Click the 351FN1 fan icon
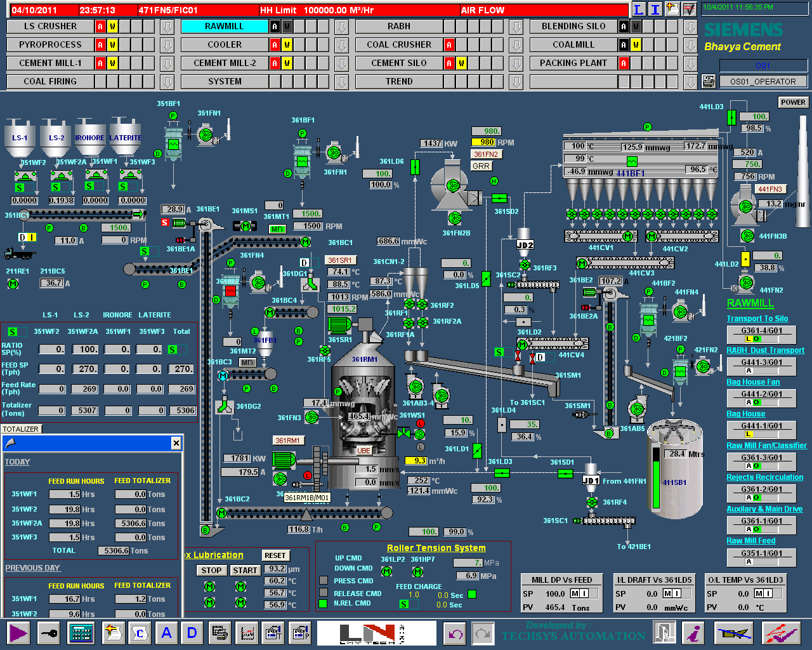 pos(205,135)
